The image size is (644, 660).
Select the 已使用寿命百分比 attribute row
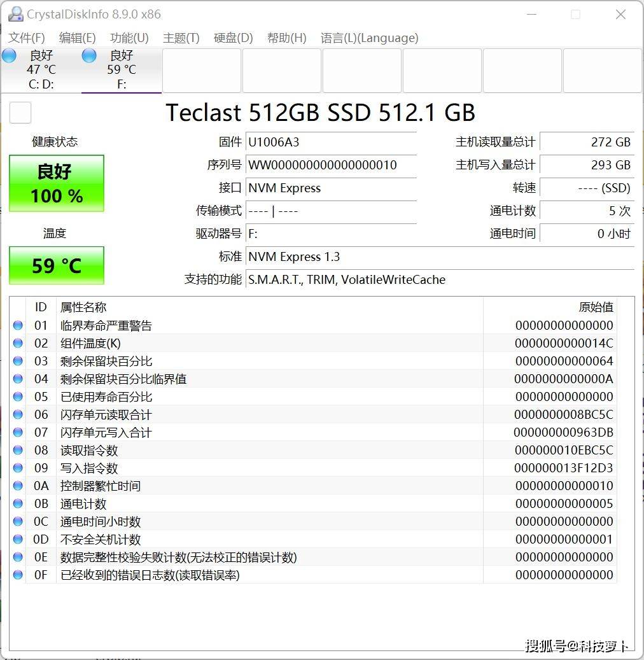click(x=313, y=397)
